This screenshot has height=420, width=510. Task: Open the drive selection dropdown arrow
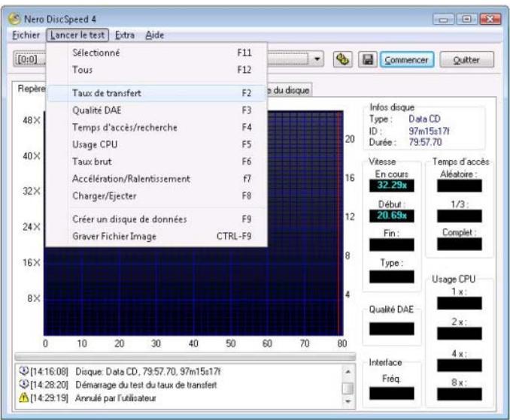click(317, 59)
